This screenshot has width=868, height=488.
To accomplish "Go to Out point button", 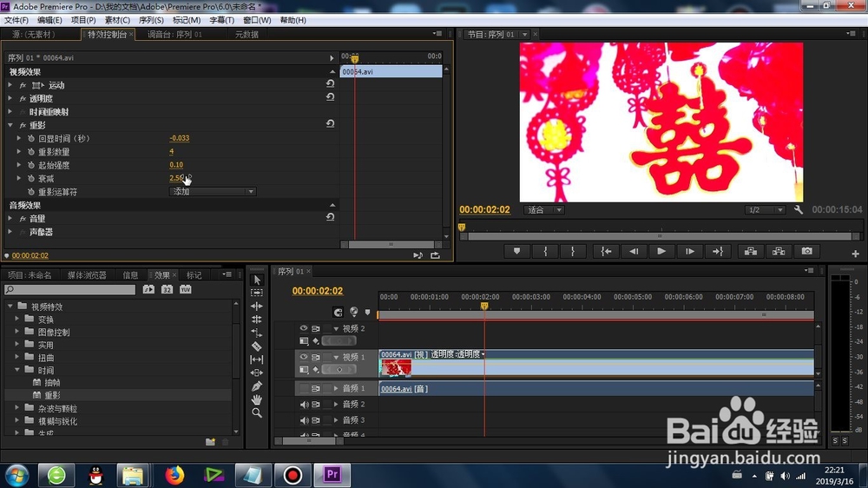I will [718, 252].
